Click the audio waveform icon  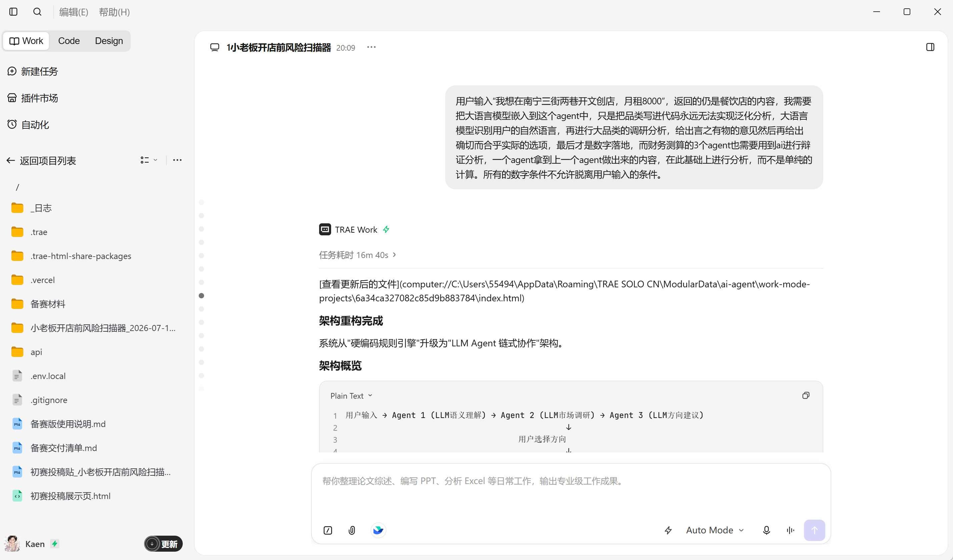point(790,530)
